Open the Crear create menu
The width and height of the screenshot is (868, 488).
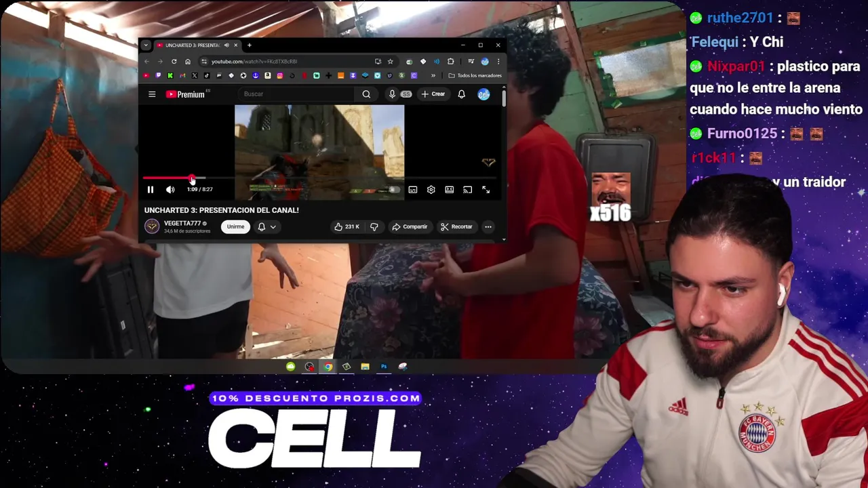click(433, 94)
